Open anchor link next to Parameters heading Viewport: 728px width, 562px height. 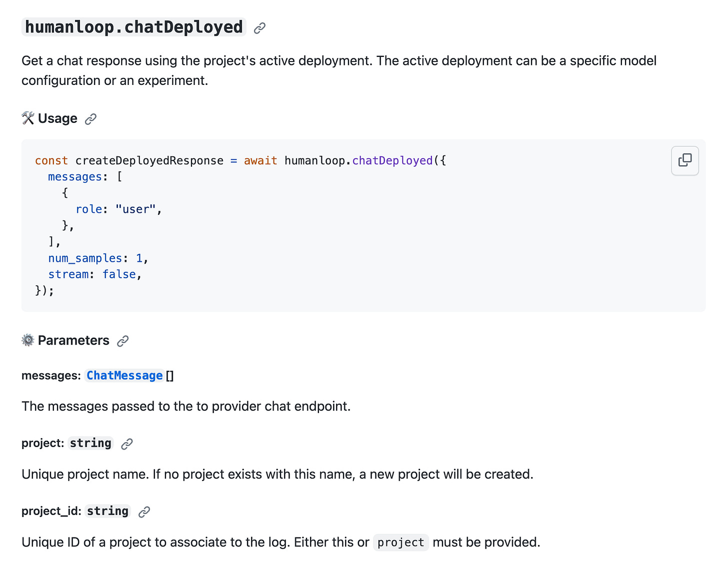point(122,341)
